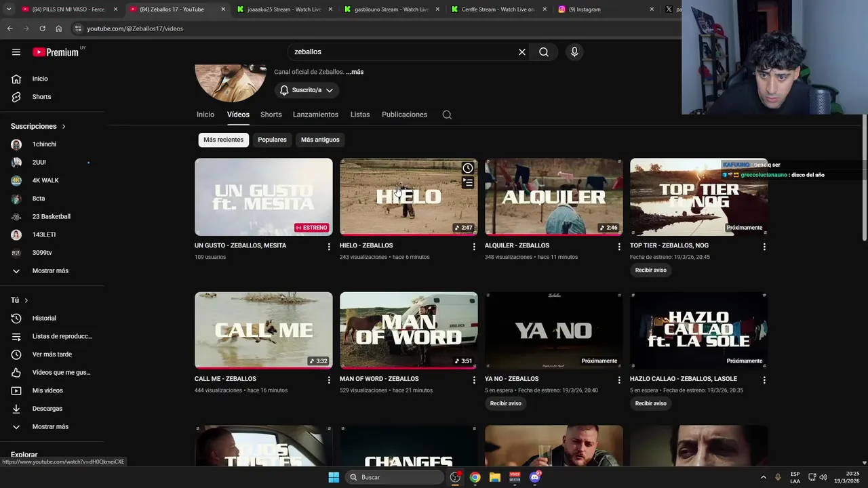Open browser tab search dropdown arrow
The image size is (868, 488).
point(8,9)
